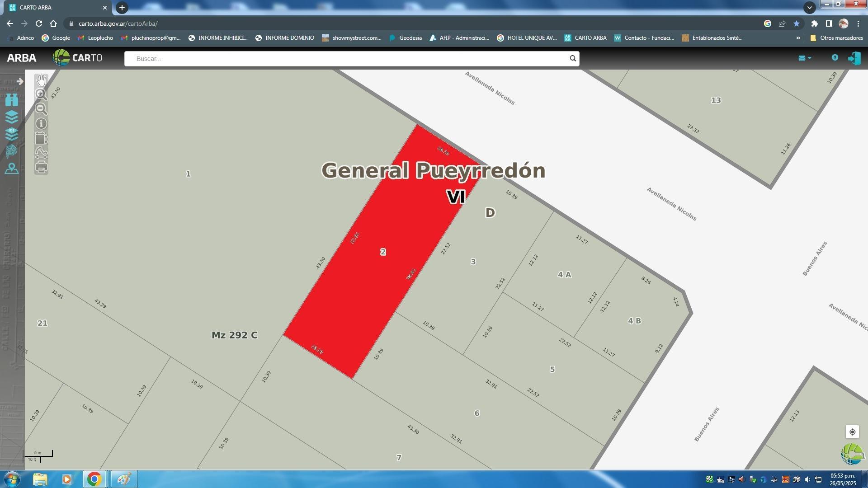Viewport: 868px width, 488px height.
Task: Click the print map icon
Action: pyautogui.click(x=41, y=167)
